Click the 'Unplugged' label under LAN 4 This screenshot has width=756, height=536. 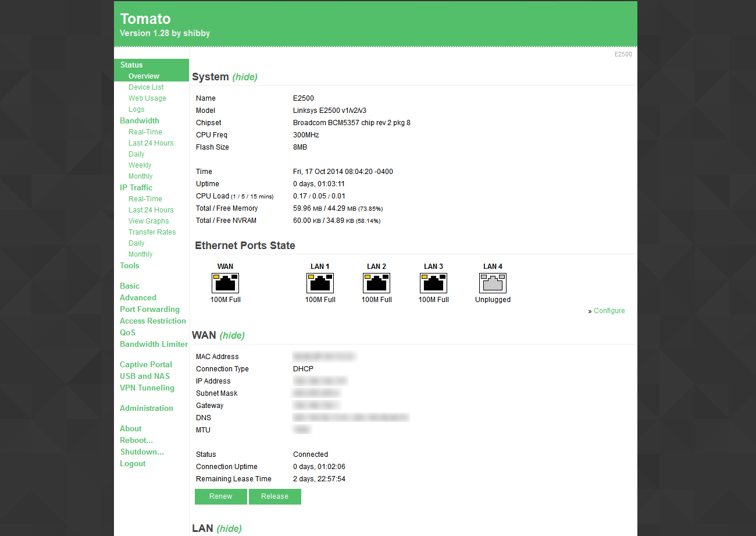[x=493, y=300]
